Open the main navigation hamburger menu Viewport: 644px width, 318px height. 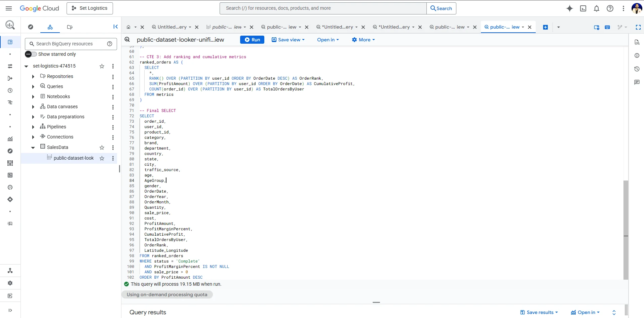pyautogui.click(x=9, y=8)
